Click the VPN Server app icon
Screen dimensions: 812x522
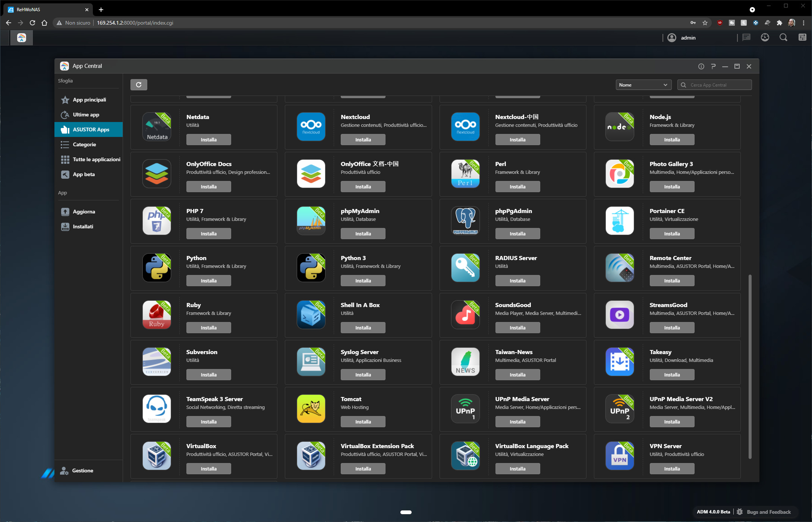620,456
